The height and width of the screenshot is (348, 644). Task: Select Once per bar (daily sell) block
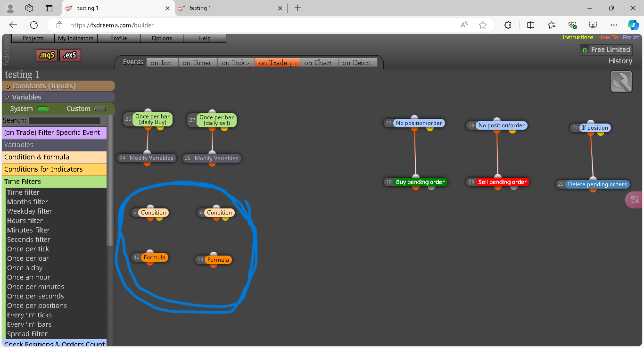(x=216, y=120)
